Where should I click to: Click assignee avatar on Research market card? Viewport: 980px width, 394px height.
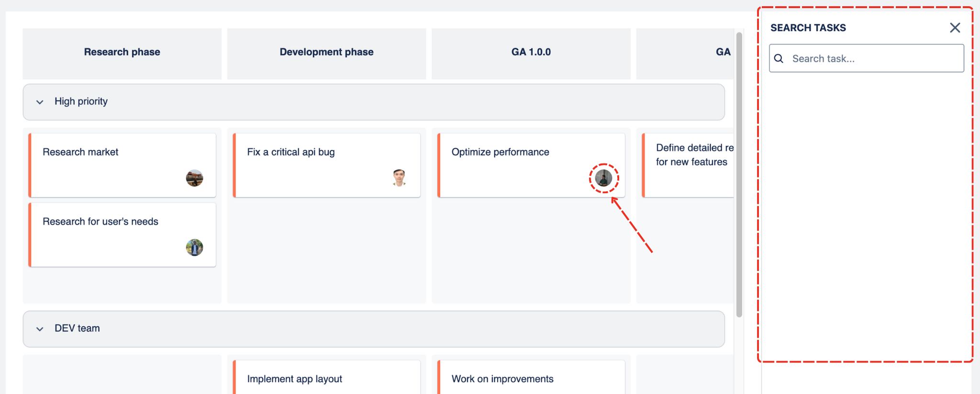point(194,178)
